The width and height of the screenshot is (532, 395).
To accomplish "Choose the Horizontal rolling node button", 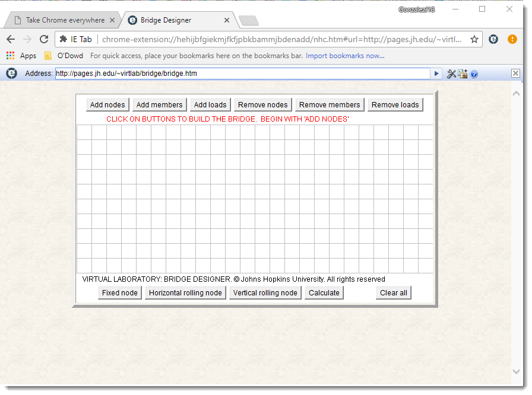I will 185,293.
